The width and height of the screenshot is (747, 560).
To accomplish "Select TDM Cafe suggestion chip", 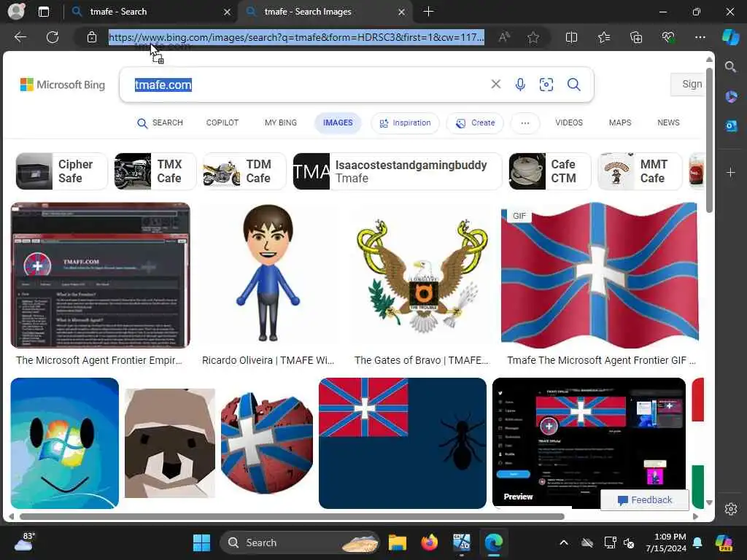I will [x=244, y=171].
